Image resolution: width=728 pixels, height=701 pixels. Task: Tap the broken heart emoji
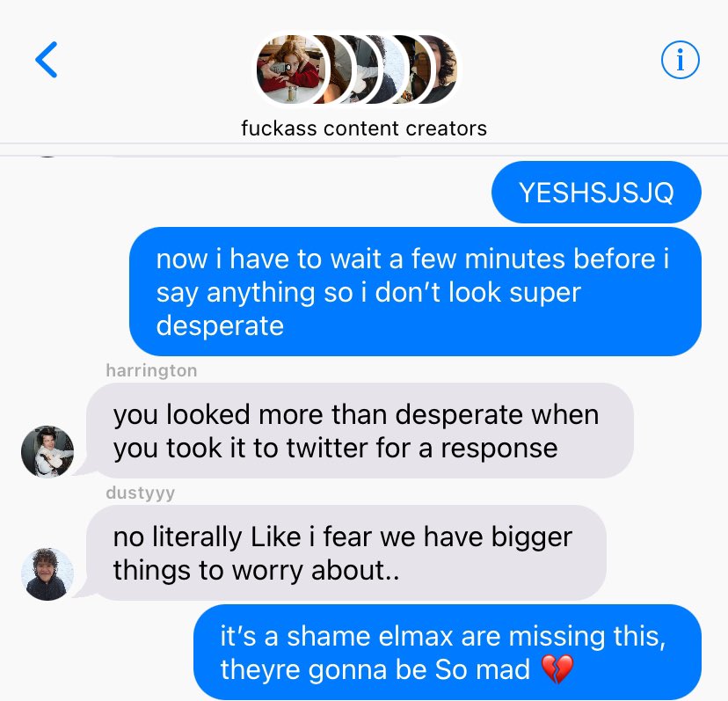point(557,669)
